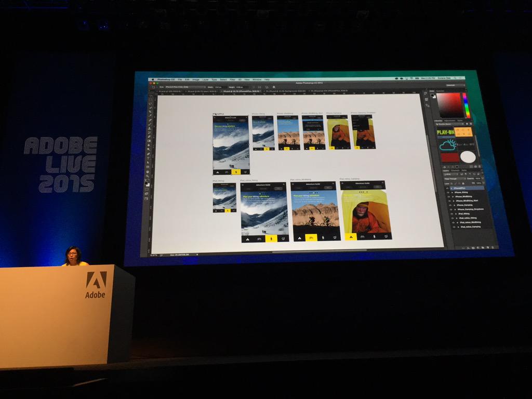Open the artboard Size preset dropdown

tap(186, 87)
